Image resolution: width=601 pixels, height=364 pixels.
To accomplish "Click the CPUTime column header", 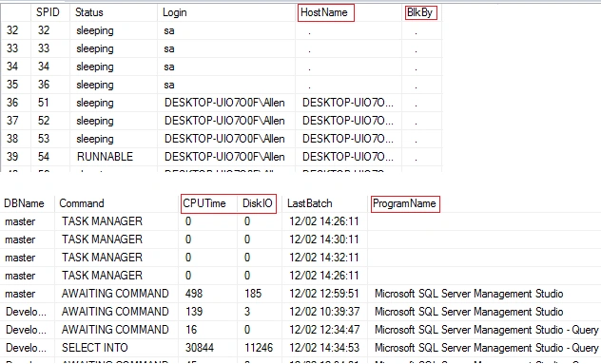I will [204, 203].
